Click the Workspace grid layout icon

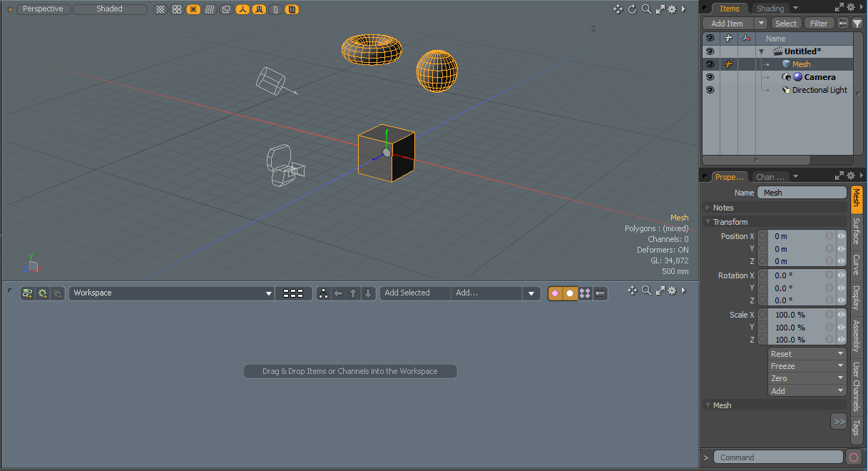[292, 293]
